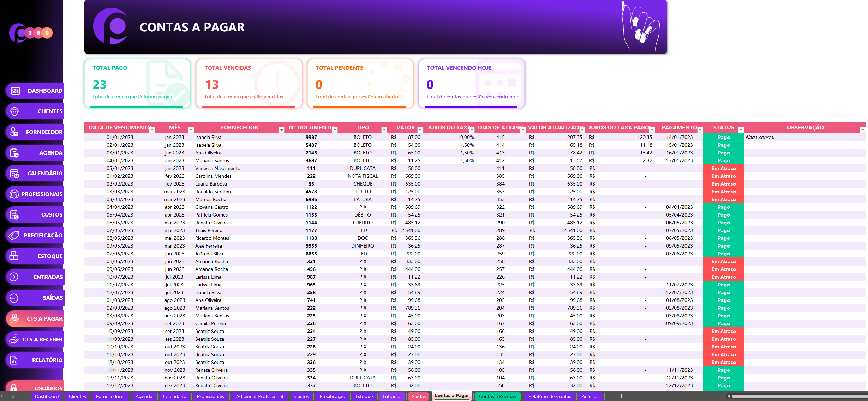
Task: Click the Fornecedor person icon
Action: pos(14,132)
